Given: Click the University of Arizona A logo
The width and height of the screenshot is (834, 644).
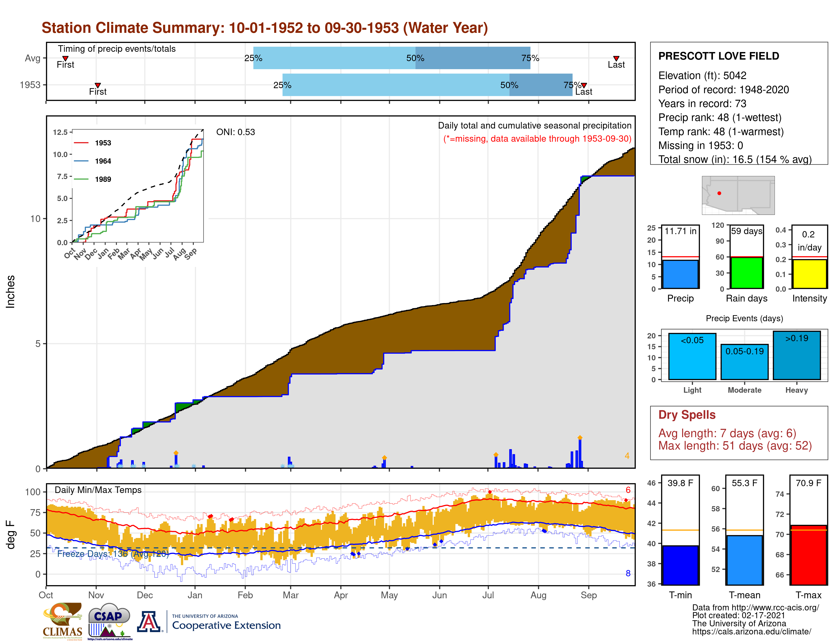Looking at the screenshot, I should (149, 622).
